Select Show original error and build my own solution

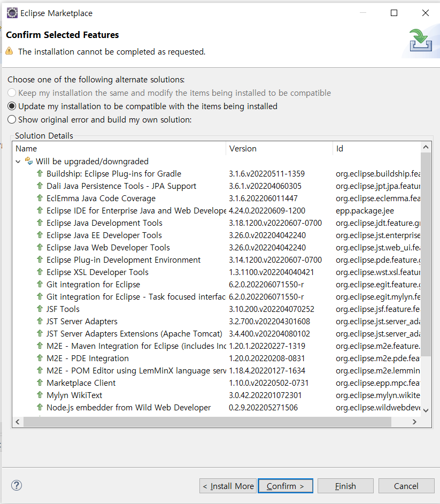[x=99, y=119]
